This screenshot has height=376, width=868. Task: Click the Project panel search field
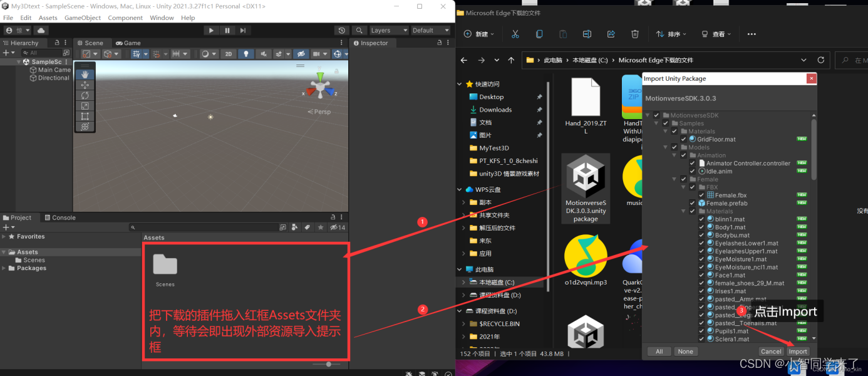point(204,227)
